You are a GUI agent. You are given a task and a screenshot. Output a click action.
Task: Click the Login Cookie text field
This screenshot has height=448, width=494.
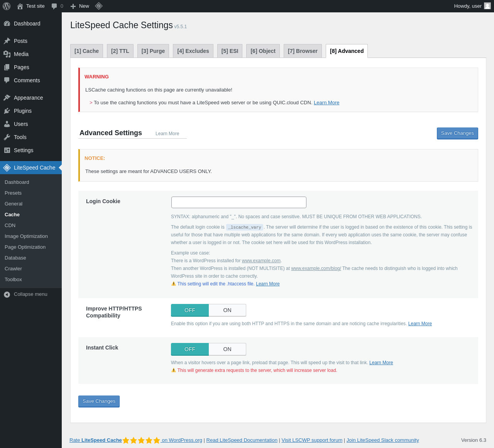point(239,202)
